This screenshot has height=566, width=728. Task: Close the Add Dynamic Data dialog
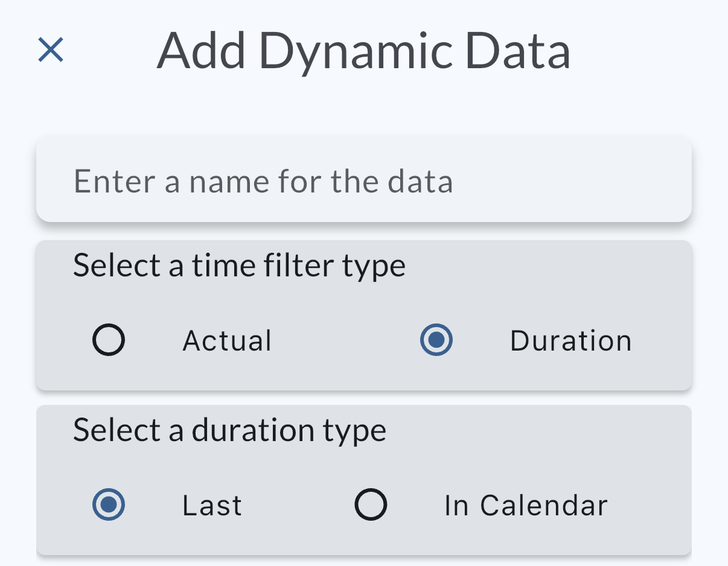[x=51, y=50]
